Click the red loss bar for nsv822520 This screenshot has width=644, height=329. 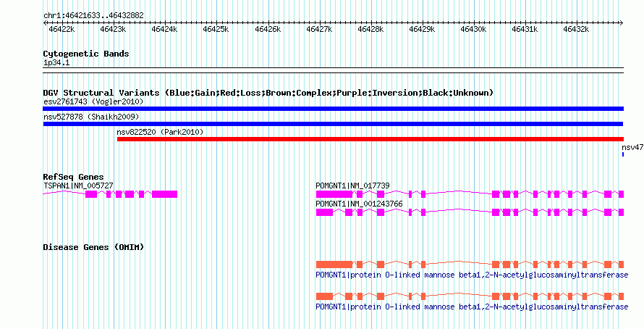(370, 139)
